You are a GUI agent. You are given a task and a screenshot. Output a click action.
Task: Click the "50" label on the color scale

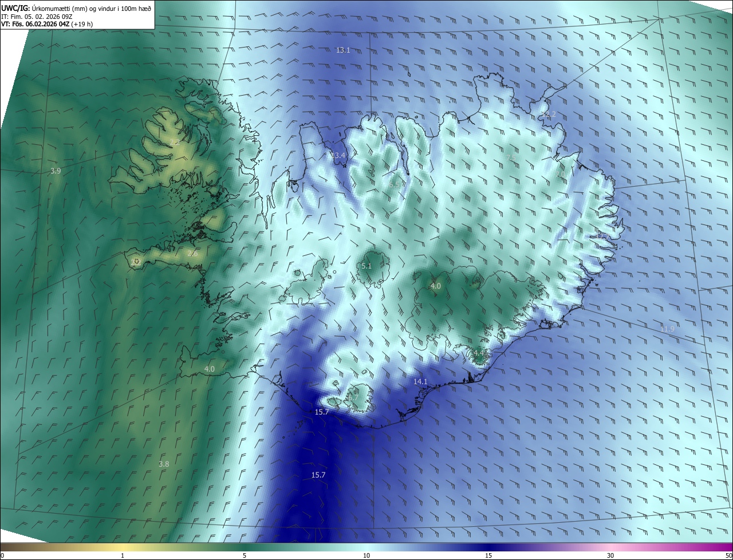[728, 556]
